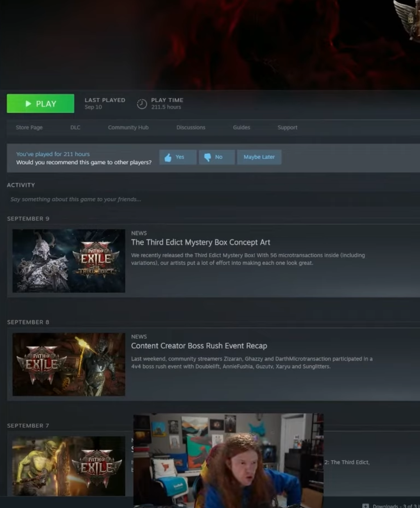Open the Store Page tab
The width and height of the screenshot is (420, 508).
click(29, 127)
